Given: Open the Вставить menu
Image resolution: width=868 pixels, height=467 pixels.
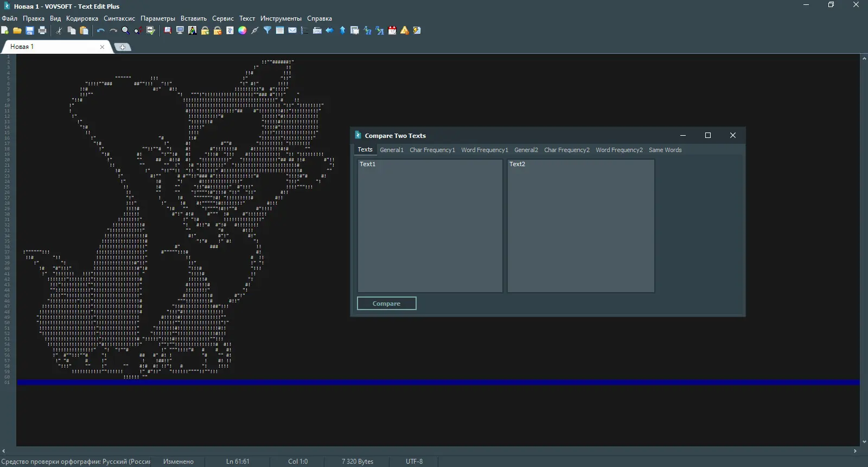Looking at the screenshot, I should (x=194, y=18).
